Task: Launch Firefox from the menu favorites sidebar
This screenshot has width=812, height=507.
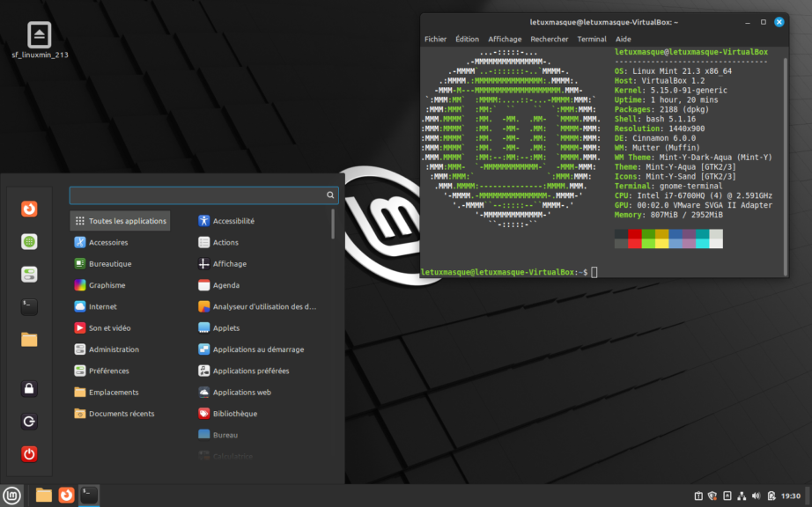Action: [29, 209]
